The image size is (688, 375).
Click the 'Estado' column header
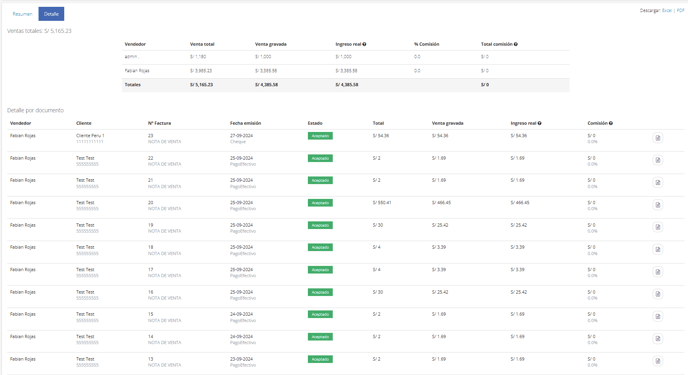(x=315, y=123)
